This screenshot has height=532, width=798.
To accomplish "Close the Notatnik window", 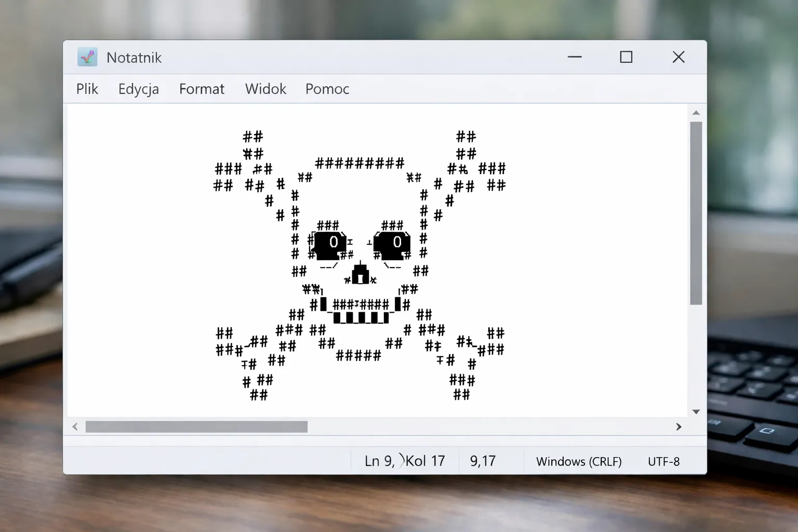I will point(679,57).
